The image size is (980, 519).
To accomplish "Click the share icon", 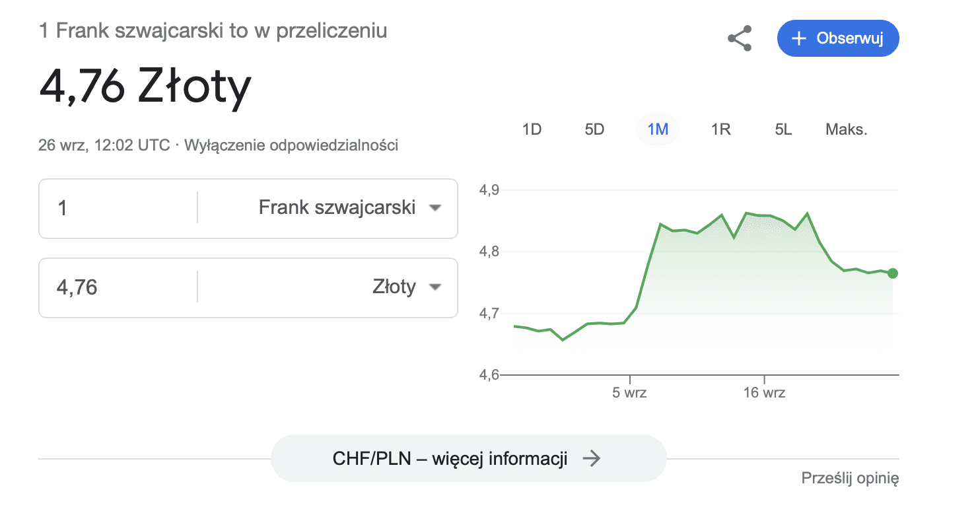I will (740, 38).
